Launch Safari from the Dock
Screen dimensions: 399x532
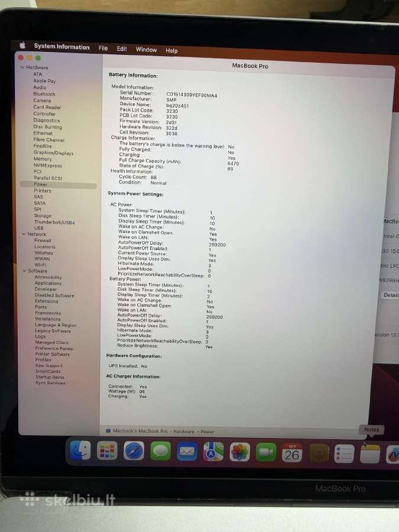[134, 451]
